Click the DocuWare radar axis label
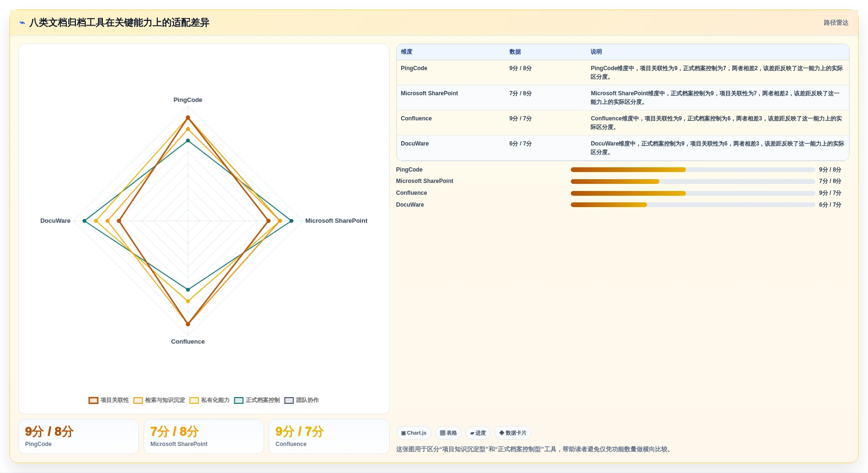The width and height of the screenshot is (868, 473). [55, 221]
